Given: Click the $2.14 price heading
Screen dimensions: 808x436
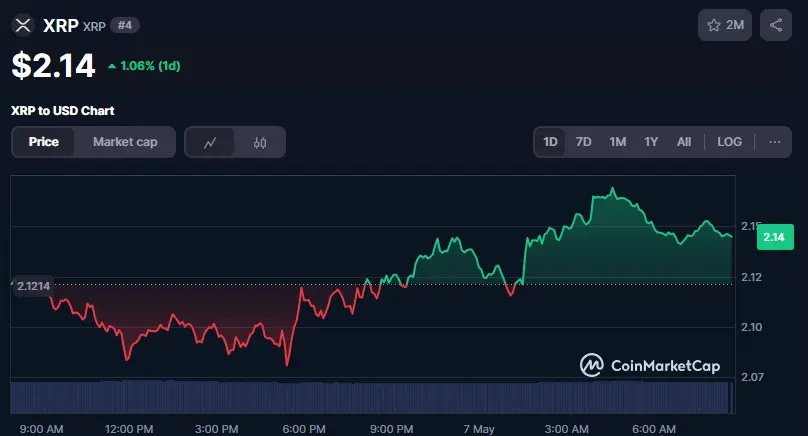Looking at the screenshot, I should tap(54, 65).
